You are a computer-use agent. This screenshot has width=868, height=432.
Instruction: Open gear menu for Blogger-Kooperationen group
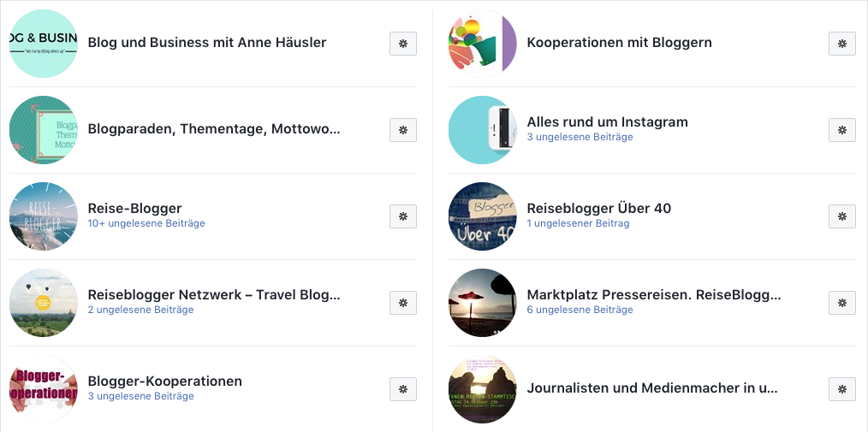click(403, 389)
